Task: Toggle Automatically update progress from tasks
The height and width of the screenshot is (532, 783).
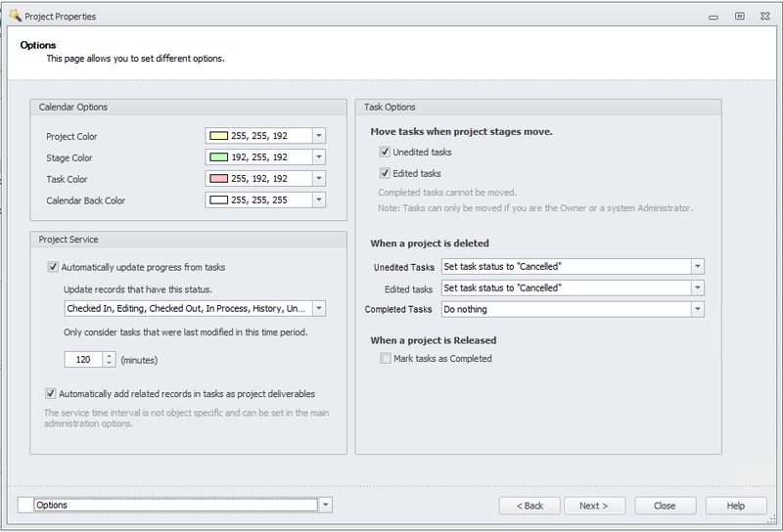Action: click(53, 267)
